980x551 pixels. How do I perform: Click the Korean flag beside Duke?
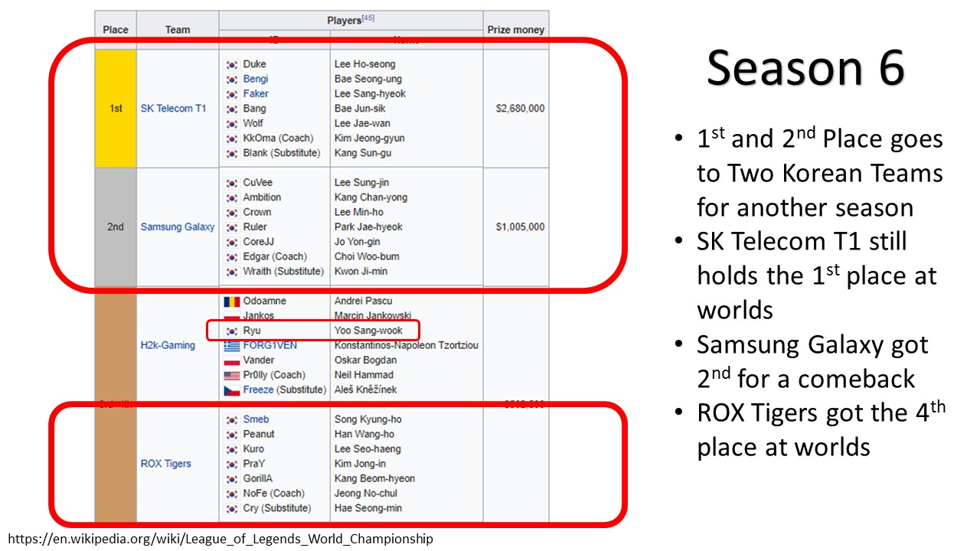click(232, 65)
